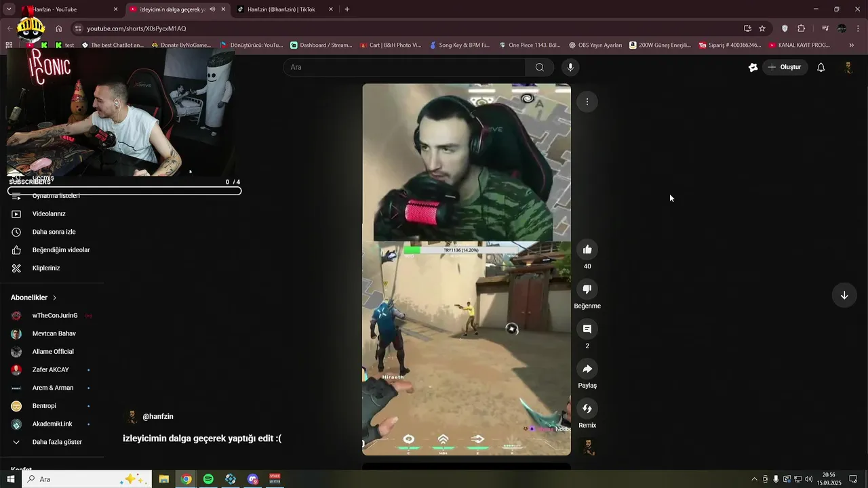Open AkademikLink subscription channel
Image resolution: width=868 pixels, height=488 pixels.
52,424
